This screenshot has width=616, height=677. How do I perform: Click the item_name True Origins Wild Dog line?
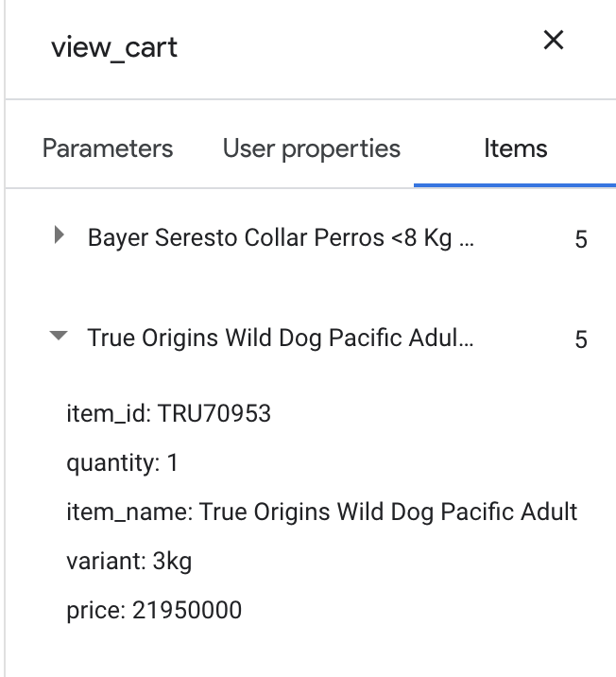(x=322, y=512)
